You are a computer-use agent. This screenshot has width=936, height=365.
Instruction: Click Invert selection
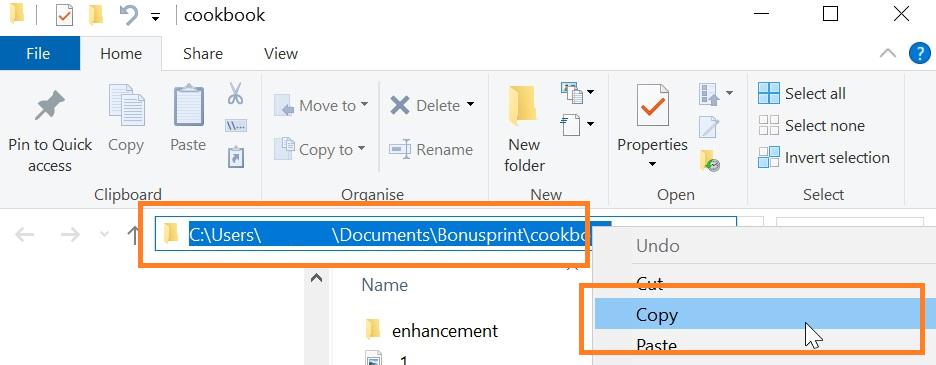click(824, 158)
